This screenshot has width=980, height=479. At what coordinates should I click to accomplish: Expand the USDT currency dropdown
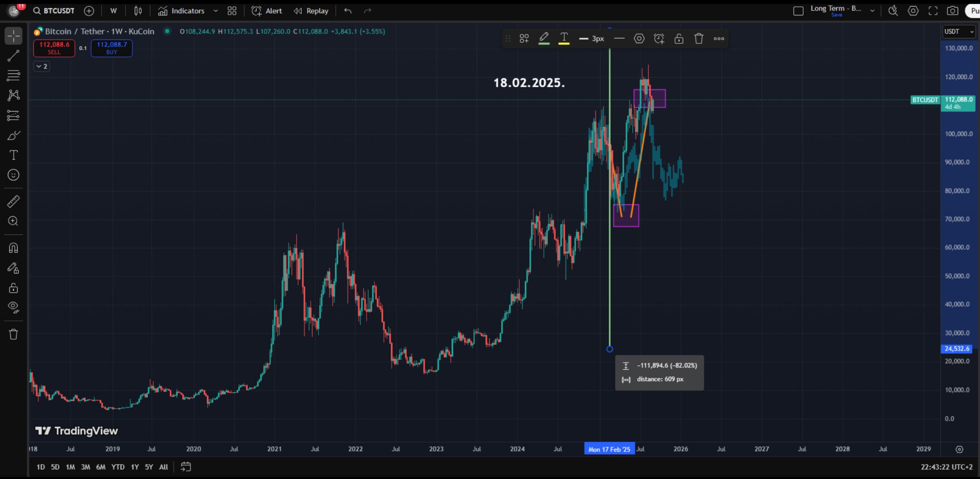959,32
